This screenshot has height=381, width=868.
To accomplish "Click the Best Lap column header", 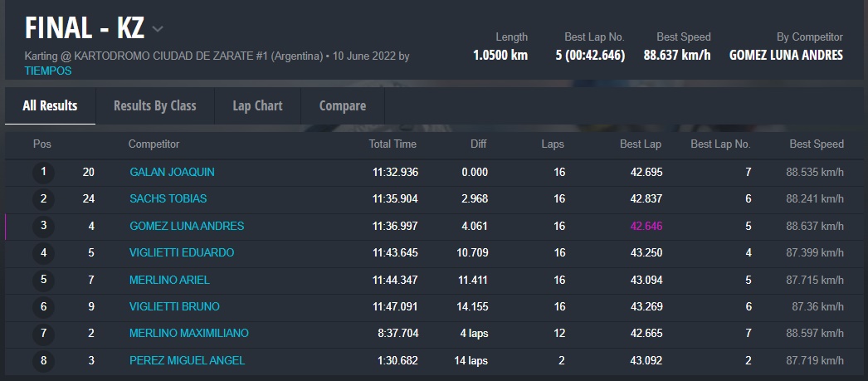I will tap(640, 144).
